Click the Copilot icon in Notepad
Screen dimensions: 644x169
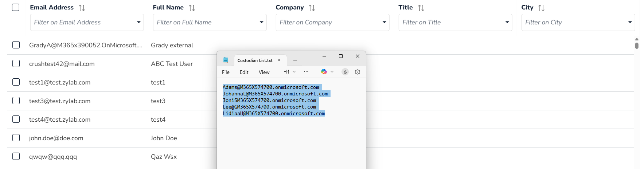point(324,72)
